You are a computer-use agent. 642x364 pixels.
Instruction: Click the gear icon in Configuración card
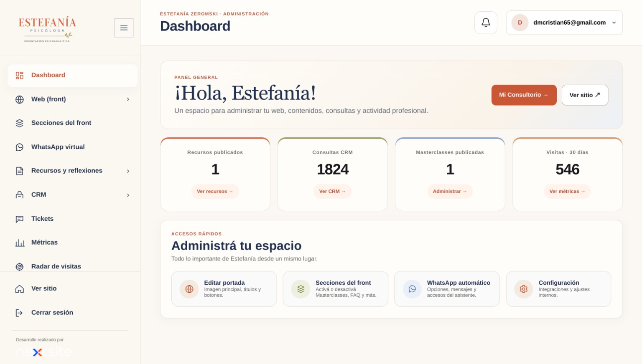click(524, 289)
